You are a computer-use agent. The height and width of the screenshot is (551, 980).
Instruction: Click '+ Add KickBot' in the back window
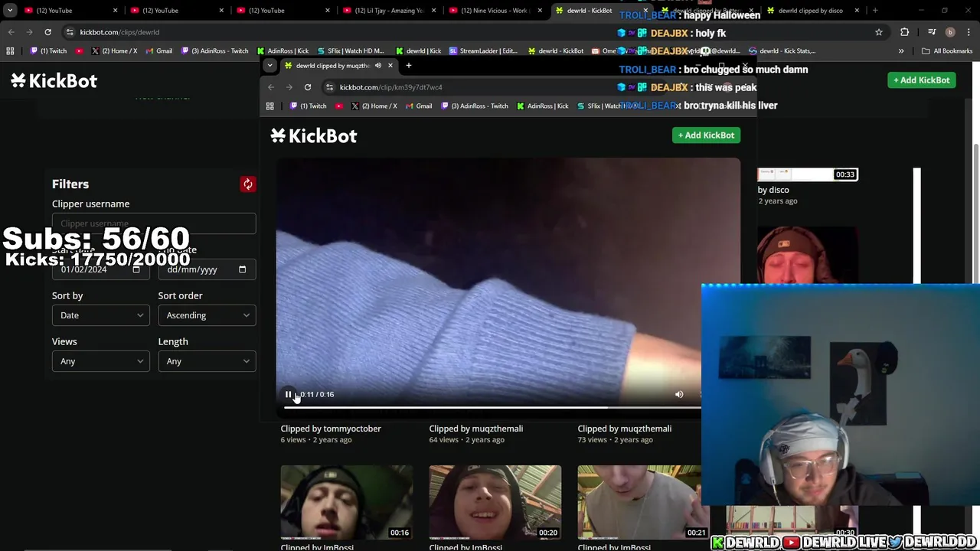click(922, 80)
